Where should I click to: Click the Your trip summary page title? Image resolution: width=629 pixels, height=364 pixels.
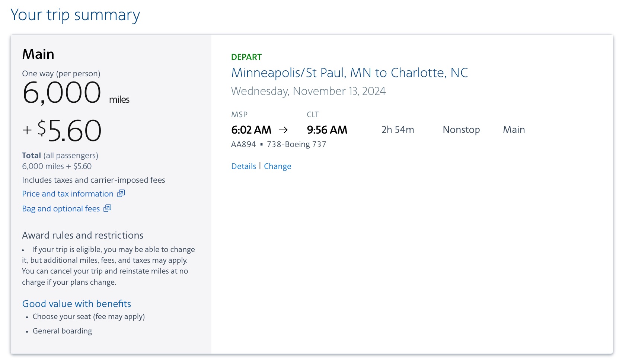75,15
